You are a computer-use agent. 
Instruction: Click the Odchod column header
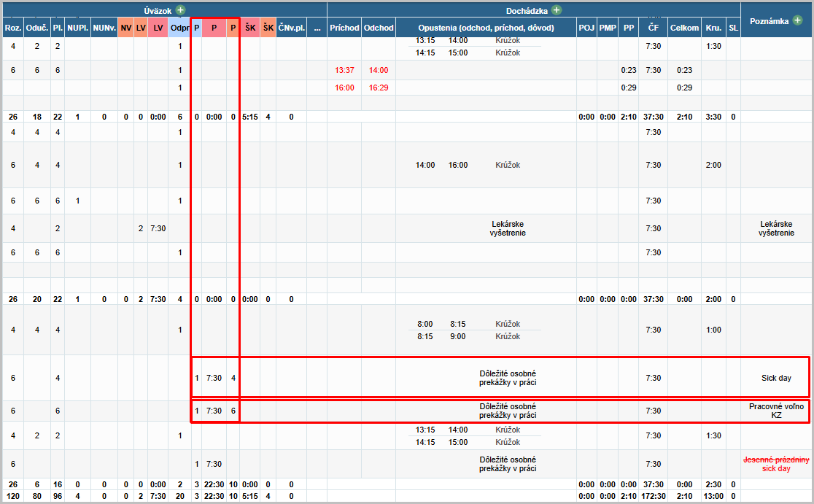(x=379, y=28)
